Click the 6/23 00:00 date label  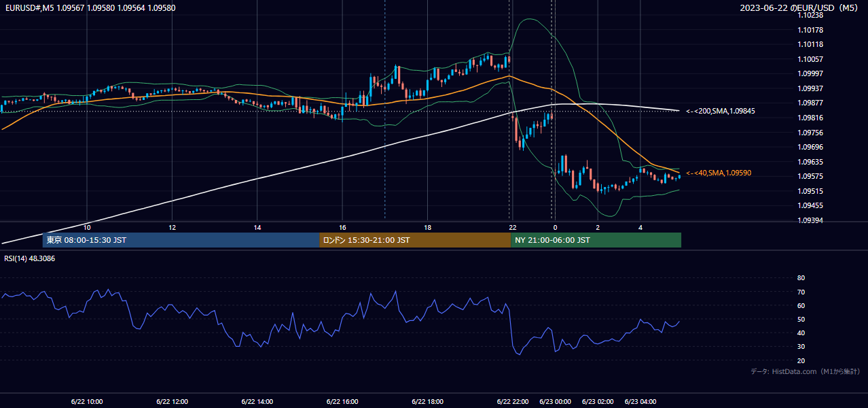[555, 401]
